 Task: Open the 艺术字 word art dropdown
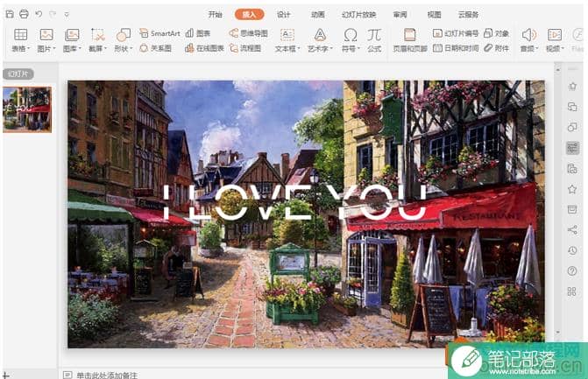pos(320,40)
